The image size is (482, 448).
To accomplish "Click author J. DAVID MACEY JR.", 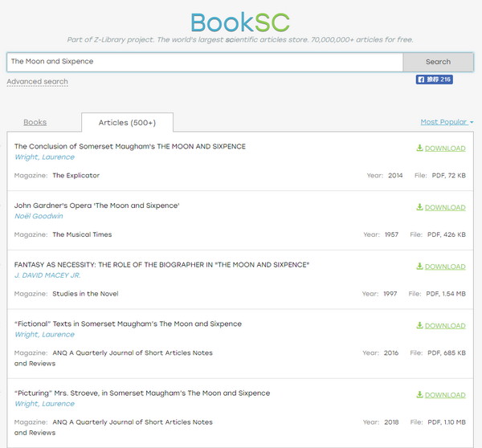I will [x=47, y=275].
